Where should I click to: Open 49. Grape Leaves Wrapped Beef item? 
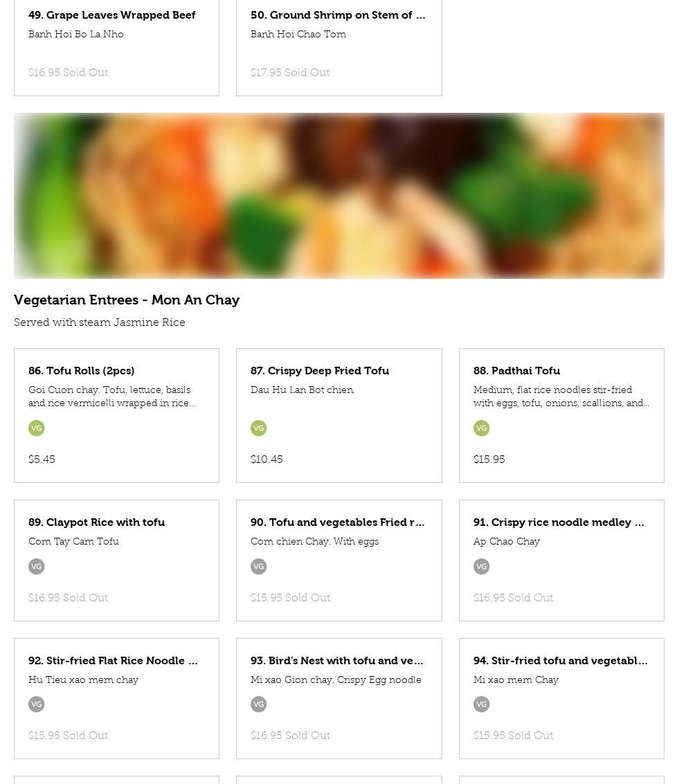coord(116,48)
